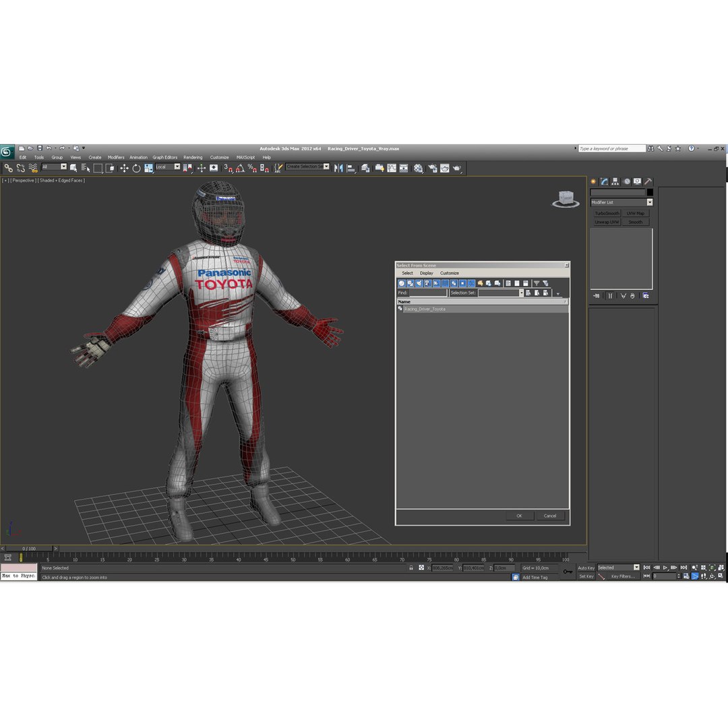This screenshot has height=728, width=728.
Task: Toggle Window/Crossing selection mode
Action: (x=110, y=168)
